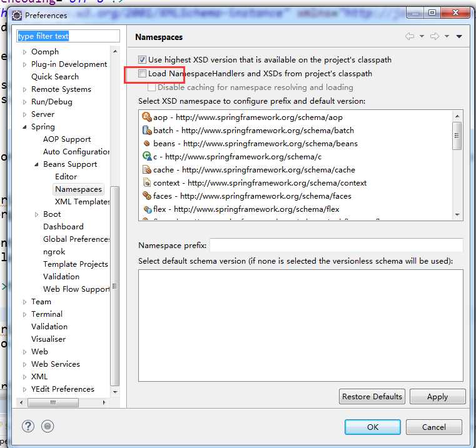This screenshot has height=448, width=476.
Task: Click the type filter text field
Action: tap(68, 36)
